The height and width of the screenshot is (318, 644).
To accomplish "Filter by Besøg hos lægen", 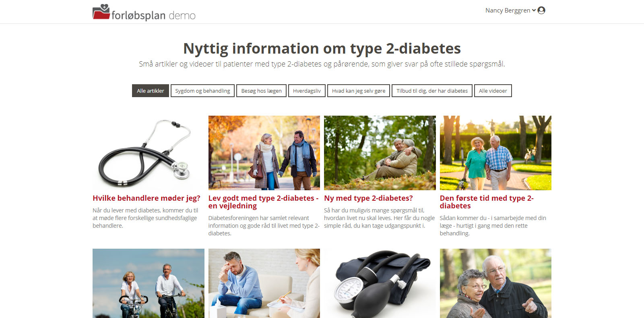I will (262, 91).
